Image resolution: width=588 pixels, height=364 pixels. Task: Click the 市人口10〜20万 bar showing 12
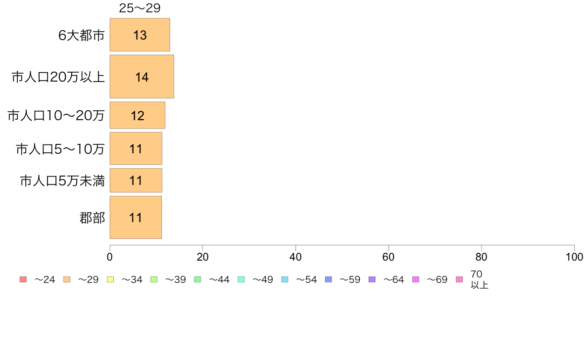click(x=137, y=115)
